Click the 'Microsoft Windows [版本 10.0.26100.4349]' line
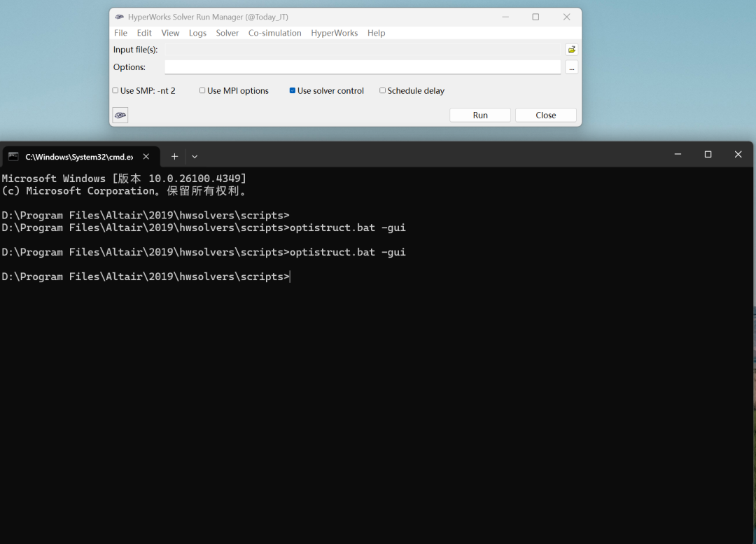 [x=124, y=179]
